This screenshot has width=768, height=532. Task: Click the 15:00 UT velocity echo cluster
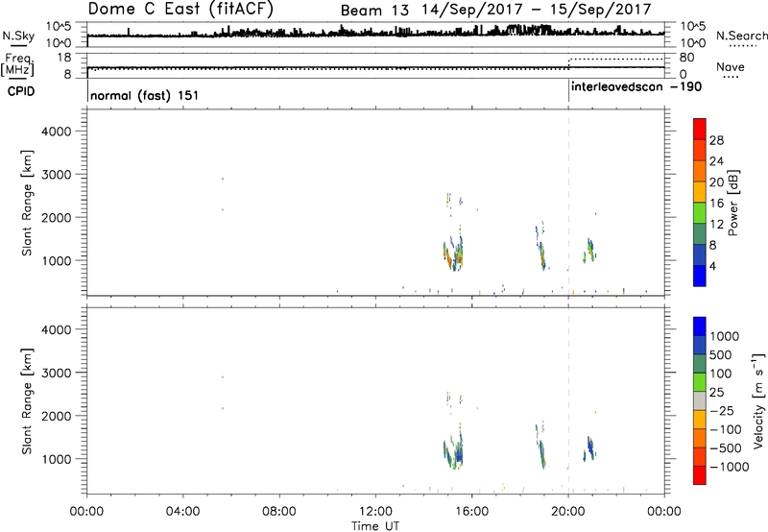[453, 451]
